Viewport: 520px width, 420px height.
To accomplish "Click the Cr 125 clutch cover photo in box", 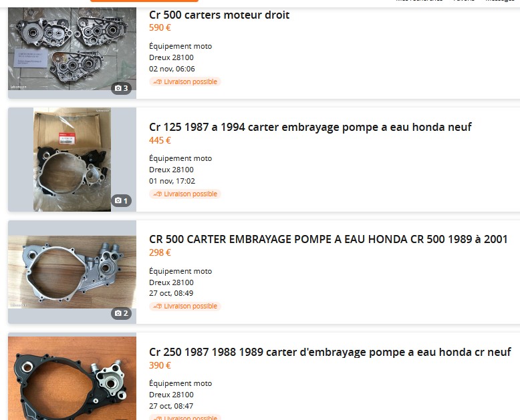I will 72,160.
